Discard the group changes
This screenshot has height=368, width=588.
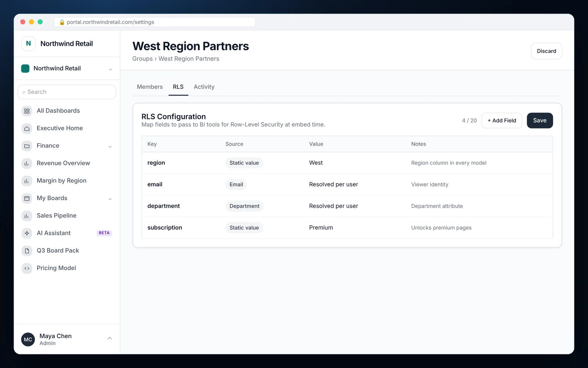tap(546, 51)
